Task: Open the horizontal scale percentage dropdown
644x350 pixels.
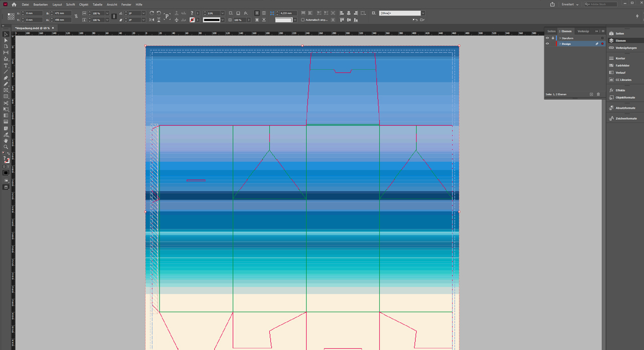Action: 107,13
